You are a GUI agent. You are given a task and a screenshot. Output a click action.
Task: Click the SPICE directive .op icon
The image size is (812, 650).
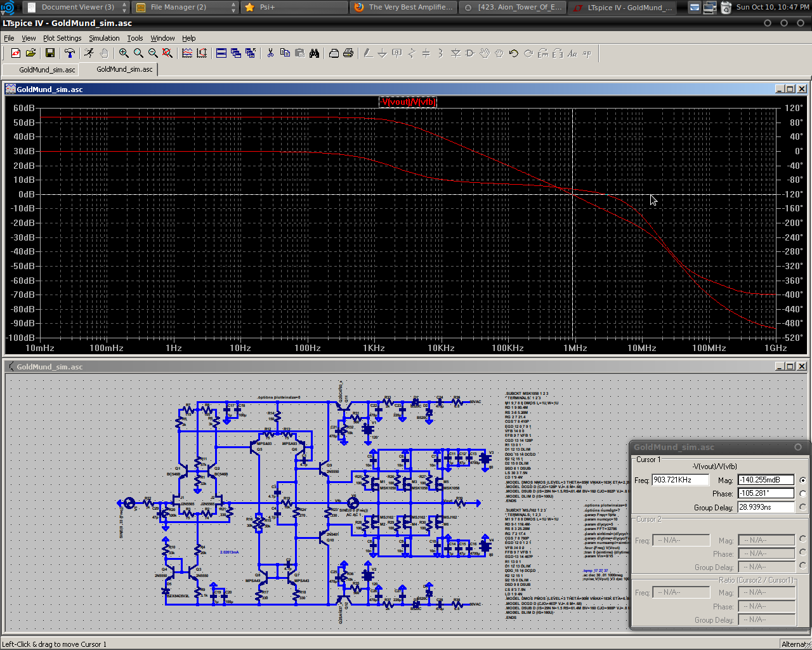click(x=587, y=53)
